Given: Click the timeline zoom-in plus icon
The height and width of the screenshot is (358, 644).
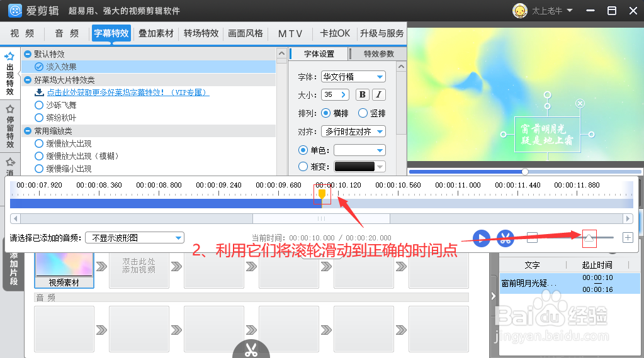Looking at the screenshot, I should click(x=628, y=238).
